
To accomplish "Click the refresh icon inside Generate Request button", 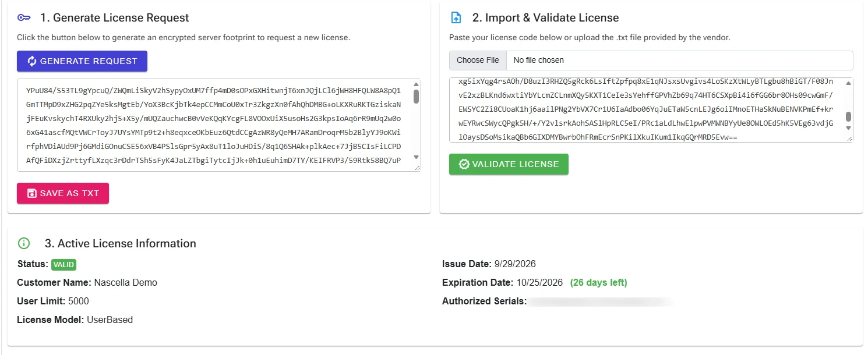I will coord(32,61).
